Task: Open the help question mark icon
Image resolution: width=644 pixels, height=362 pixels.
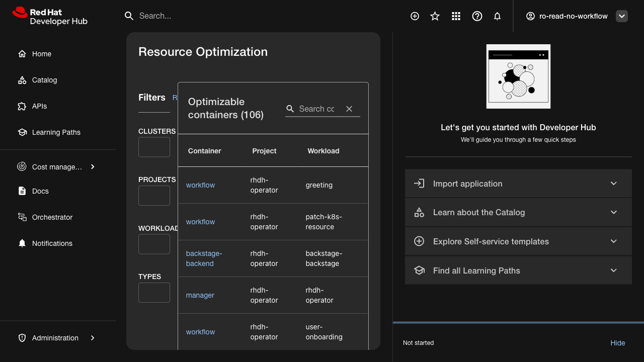Action: click(477, 16)
